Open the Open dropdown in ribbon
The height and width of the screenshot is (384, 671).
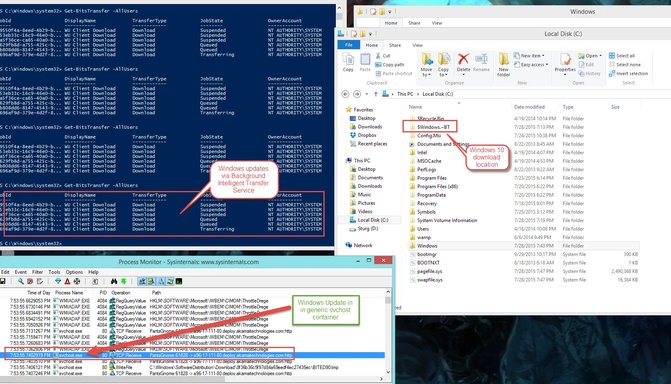click(x=590, y=56)
